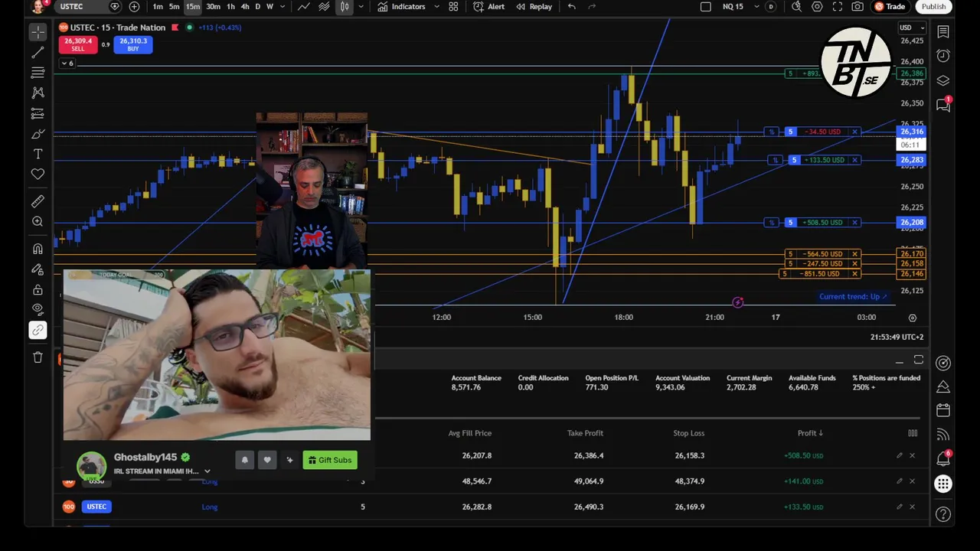Viewport: 980px width, 551px height.
Task: Undo the last chart action
Action: tap(571, 7)
